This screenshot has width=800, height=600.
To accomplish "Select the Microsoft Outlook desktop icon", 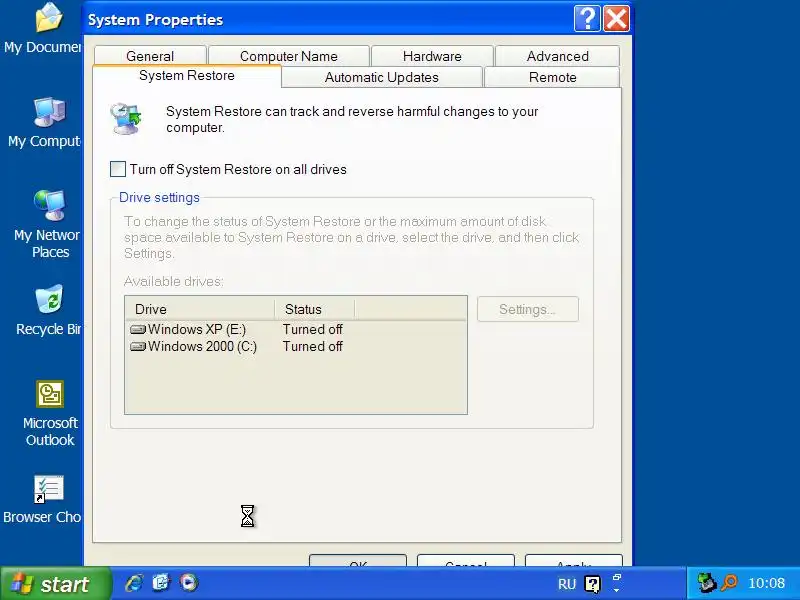I will tap(49, 394).
